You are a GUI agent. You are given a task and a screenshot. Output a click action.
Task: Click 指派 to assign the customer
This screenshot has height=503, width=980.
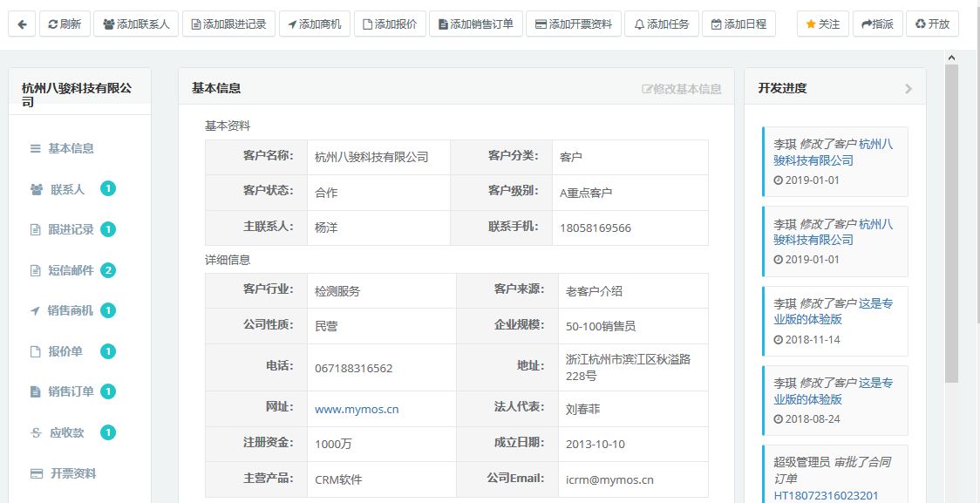(x=877, y=24)
